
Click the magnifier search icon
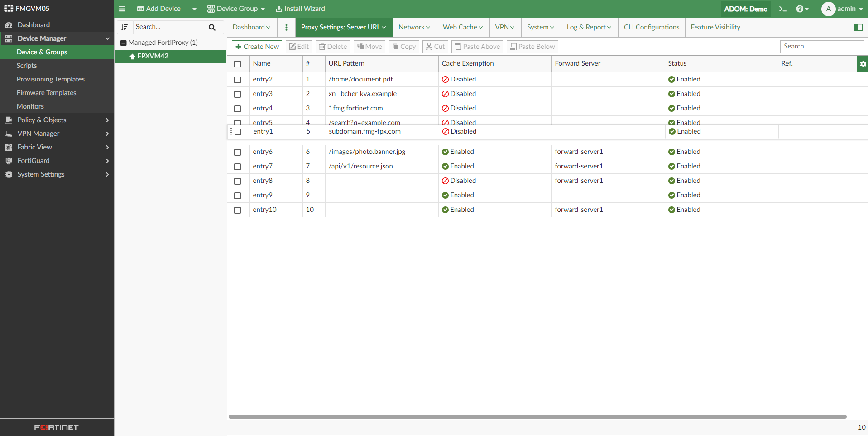pyautogui.click(x=212, y=27)
